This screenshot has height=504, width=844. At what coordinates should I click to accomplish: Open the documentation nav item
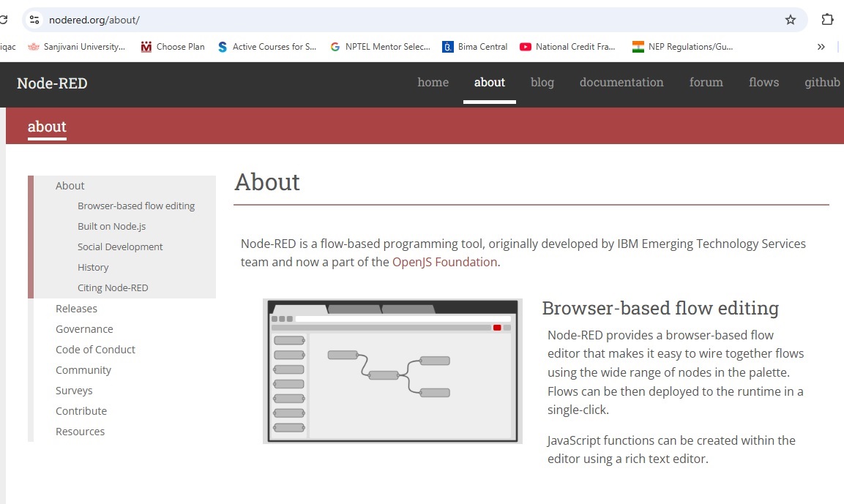(x=621, y=83)
